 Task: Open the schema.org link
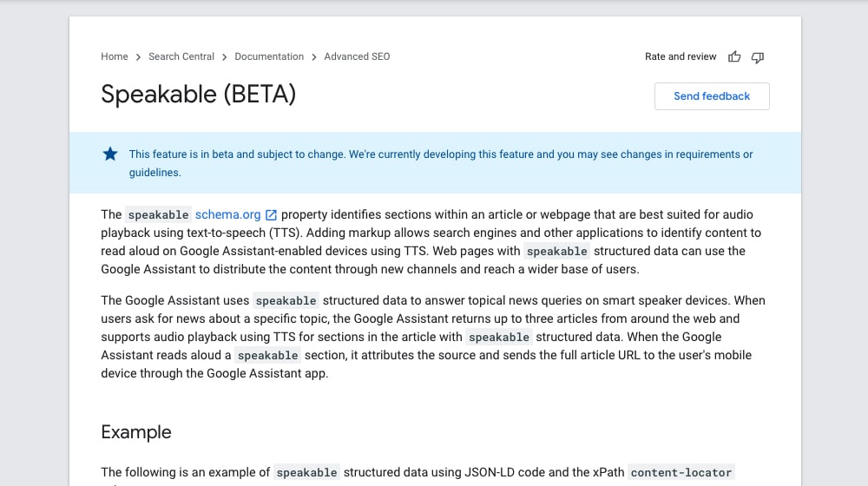227,214
